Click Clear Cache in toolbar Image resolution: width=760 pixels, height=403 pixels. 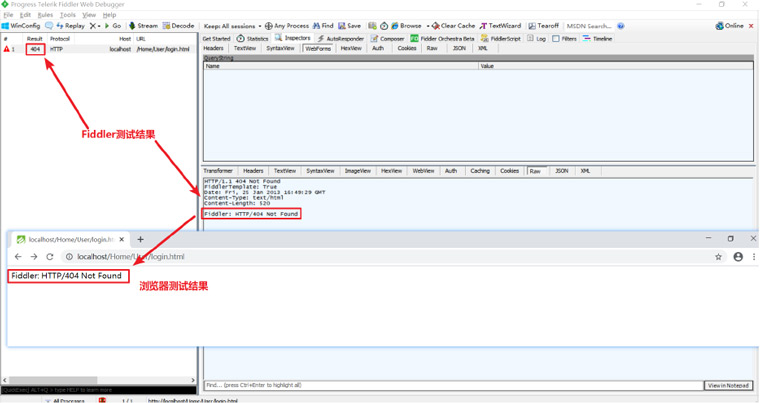(x=454, y=26)
